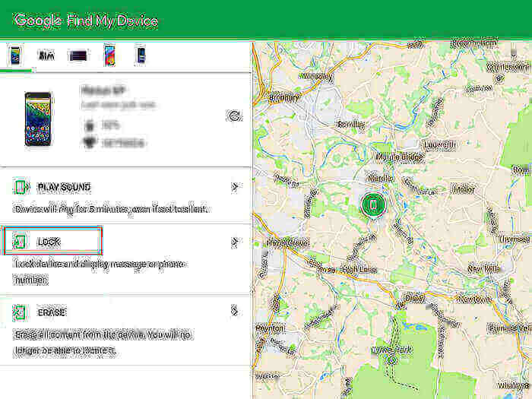The height and width of the screenshot is (399, 532).
Task: Click the Lock device icon
Action: coord(20,242)
